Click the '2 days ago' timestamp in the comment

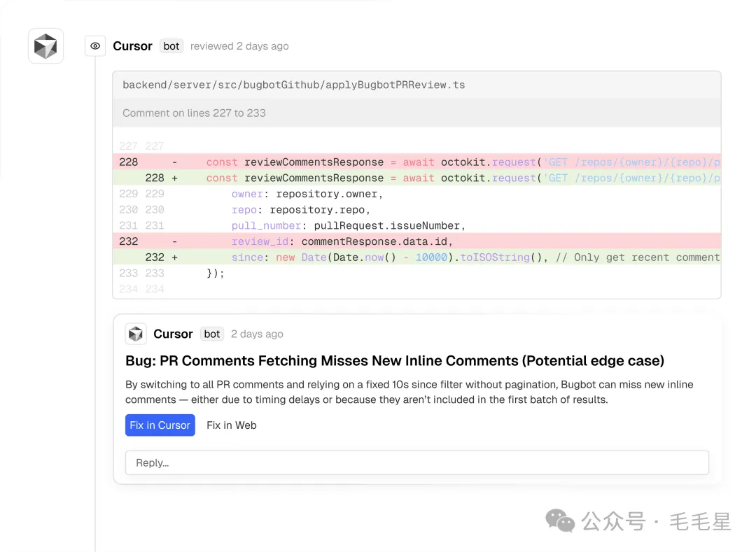[x=257, y=334]
